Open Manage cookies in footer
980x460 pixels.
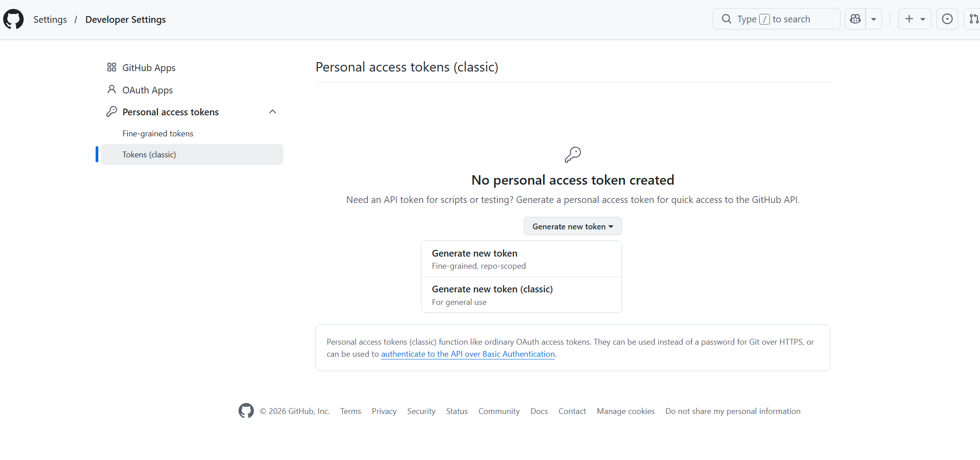click(626, 411)
